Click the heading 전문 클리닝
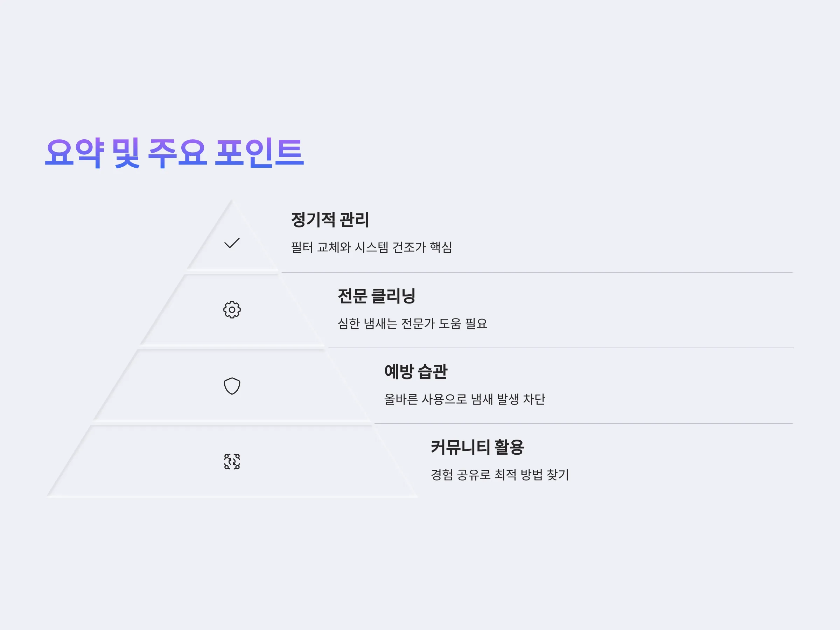 [x=376, y=296]
